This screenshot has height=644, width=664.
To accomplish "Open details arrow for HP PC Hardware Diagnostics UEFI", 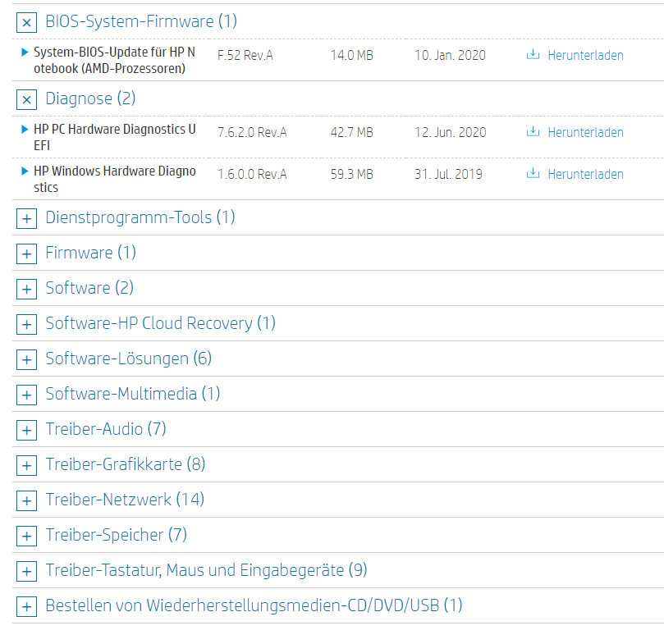I will [25, 129].
